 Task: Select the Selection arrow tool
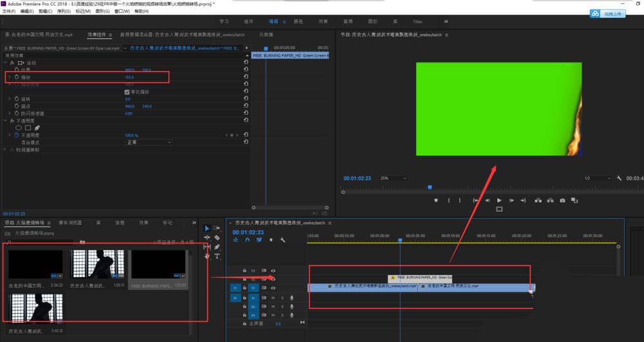click(207, 228)
